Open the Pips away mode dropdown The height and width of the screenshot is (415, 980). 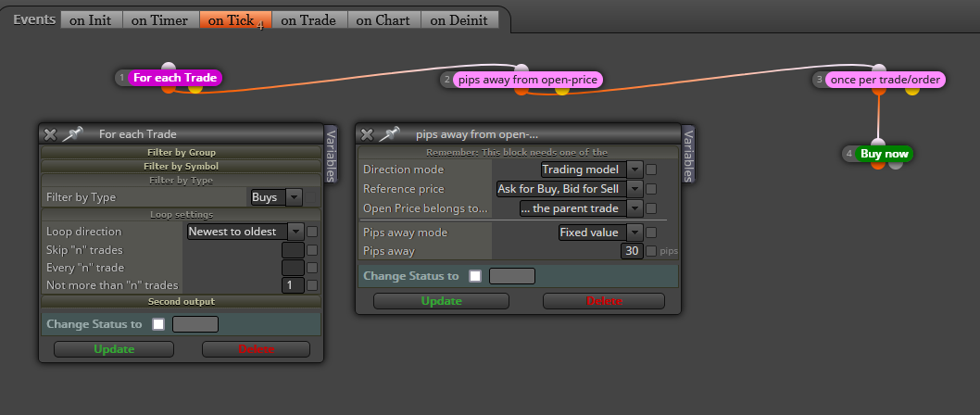point(600,233)
